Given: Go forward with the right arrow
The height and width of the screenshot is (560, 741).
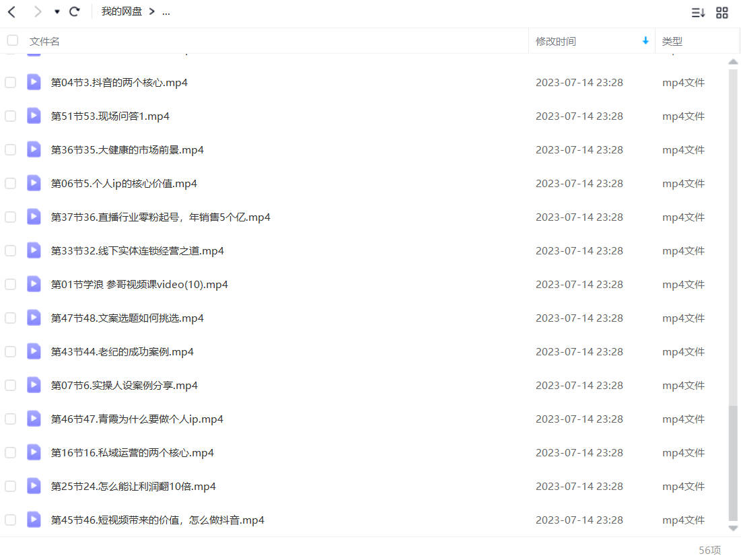Looking at the screenshot, I should (37, 12).
